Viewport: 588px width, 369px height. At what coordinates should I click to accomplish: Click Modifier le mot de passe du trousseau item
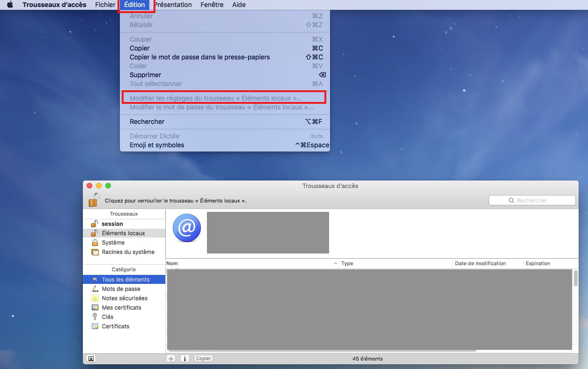[225, 107]
